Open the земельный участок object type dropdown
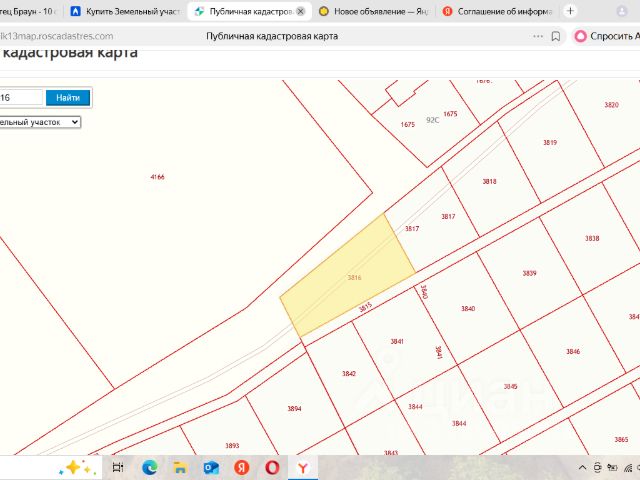 point(40,122)
